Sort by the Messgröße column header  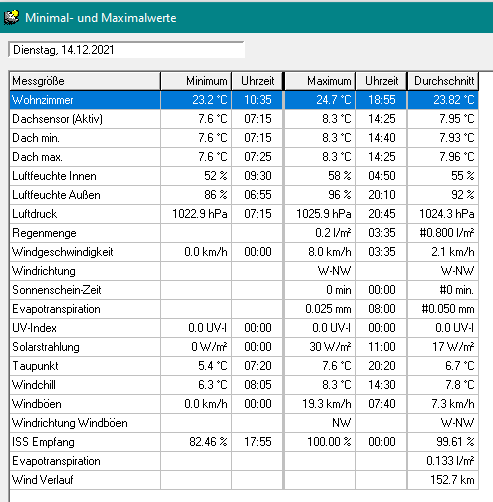point(85,81)
